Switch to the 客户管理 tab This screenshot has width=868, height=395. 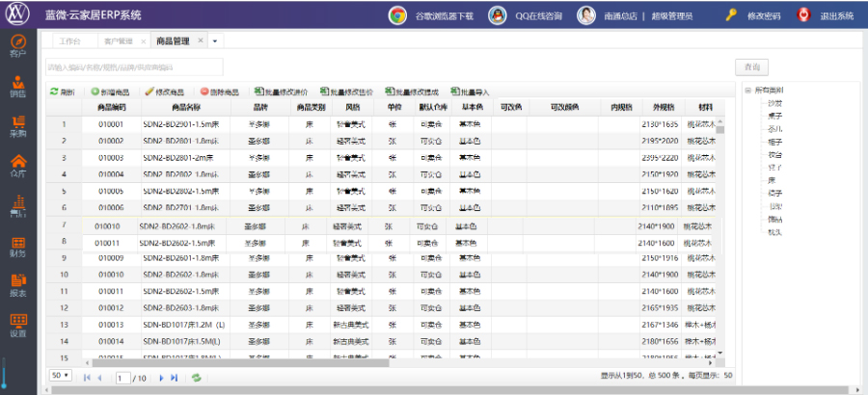(121, 41)
